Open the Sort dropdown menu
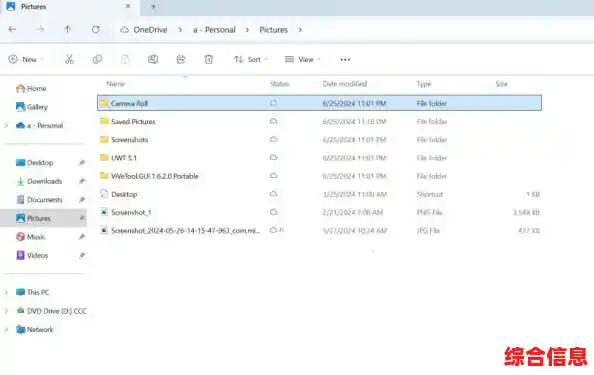This screenshot has height=375, width=594. click(x=251, y=59)
